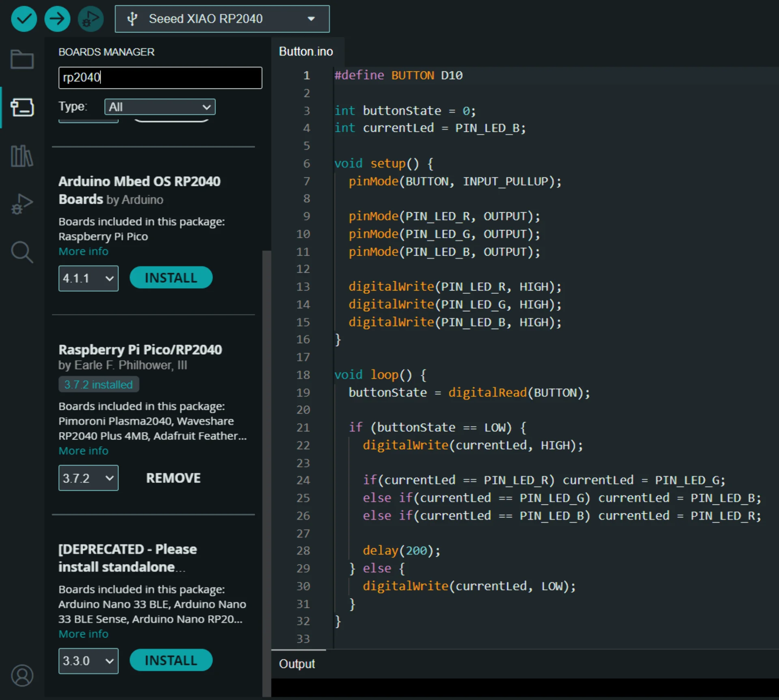Switch to the Button.ino tab
Viewport: 779px width, 700px height.
(x=306, y=52)
